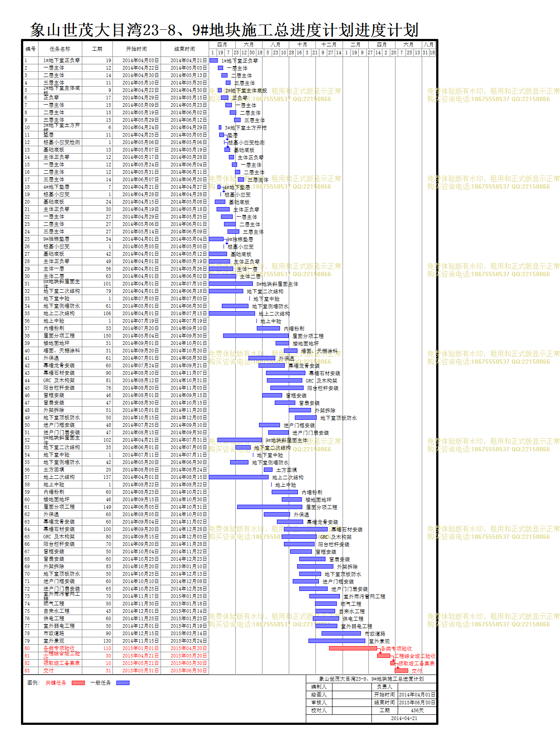Select the red Gantt bar for 工程综合竣工验收
Screen dimensions: 560x745
coord(384,656)
